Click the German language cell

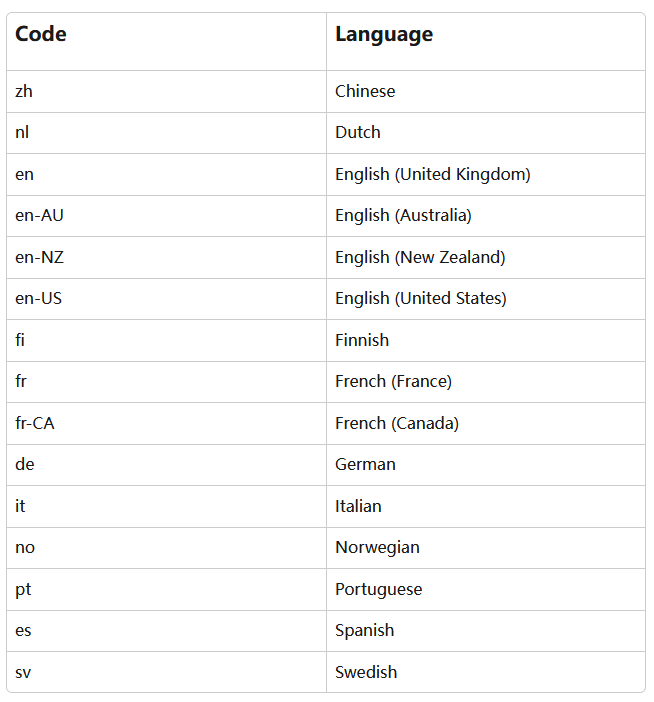[365, 464]
